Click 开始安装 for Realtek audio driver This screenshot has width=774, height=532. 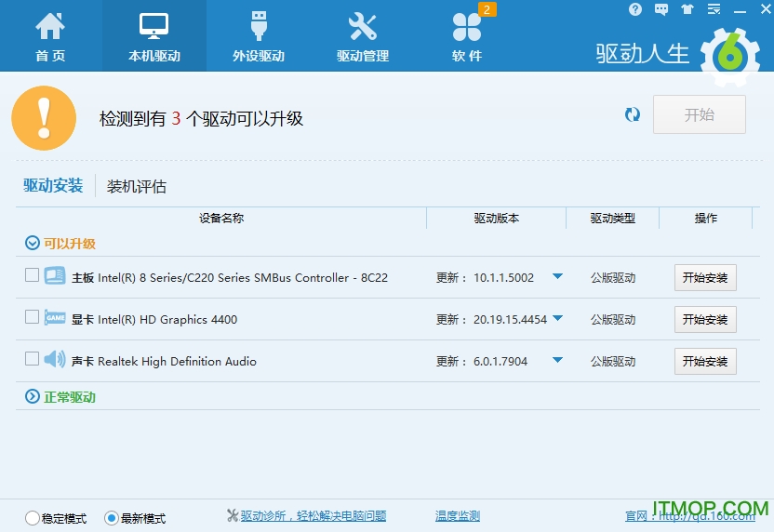[x=705, y=361]
